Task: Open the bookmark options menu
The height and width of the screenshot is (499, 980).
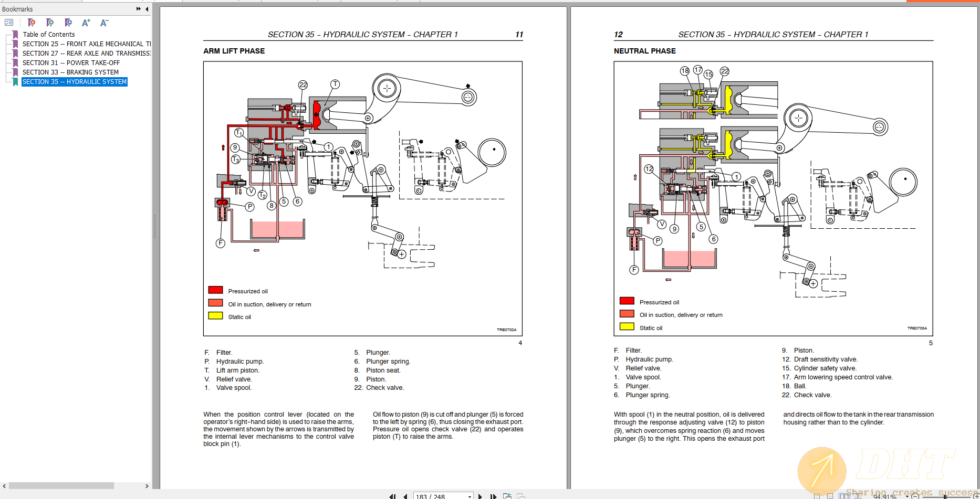Action: coord(9,23)
